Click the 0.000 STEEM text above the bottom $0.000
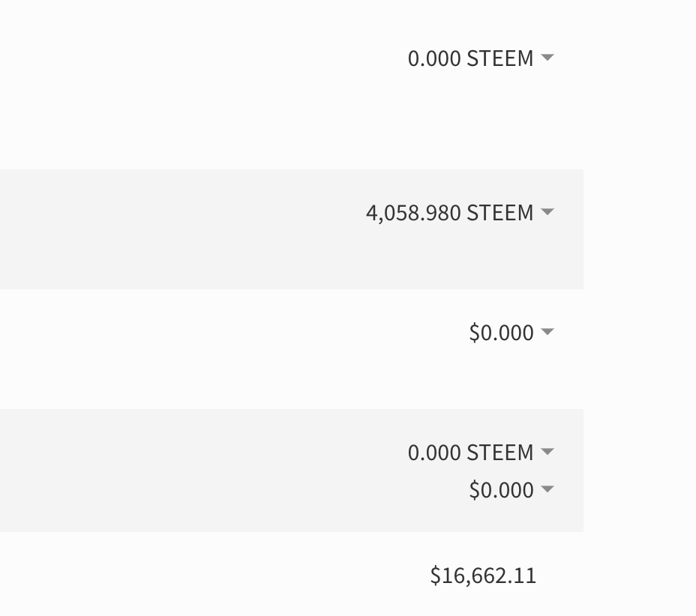This screenshot has width=696, height=616. click(470, 453)
